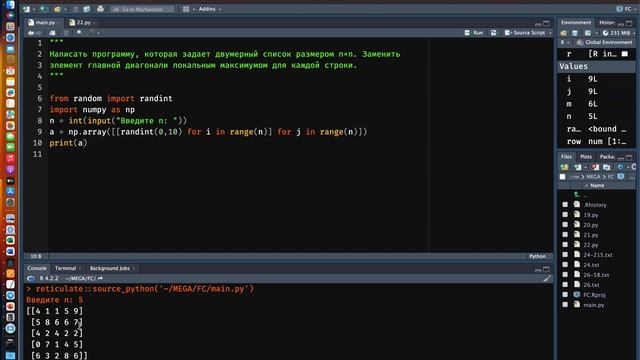This screenshot has width=640, height=360.
Task: Open the Background Jobs tab
Action: [x=110, y=268]
